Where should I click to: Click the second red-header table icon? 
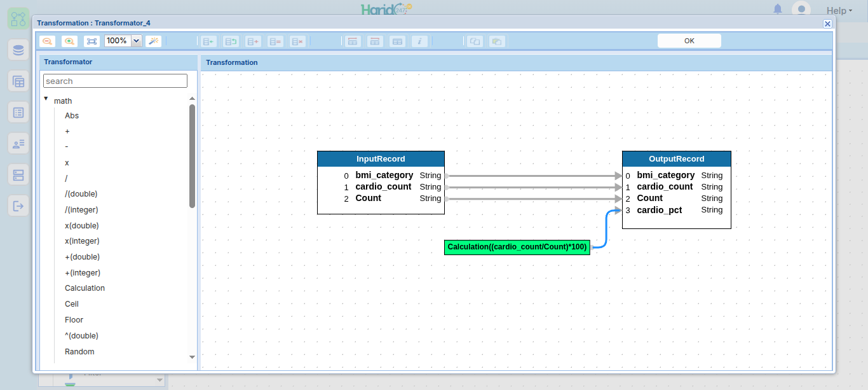[x=375, y=41]
